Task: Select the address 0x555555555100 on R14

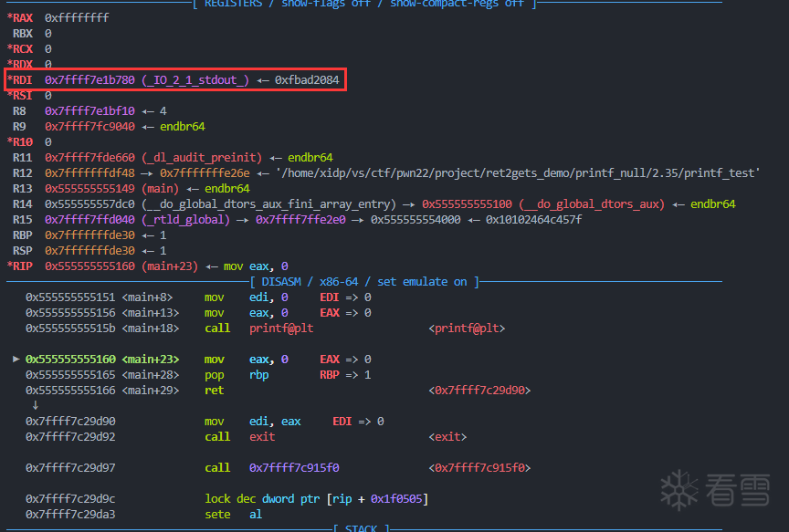Action: click(x=467, y=204)
